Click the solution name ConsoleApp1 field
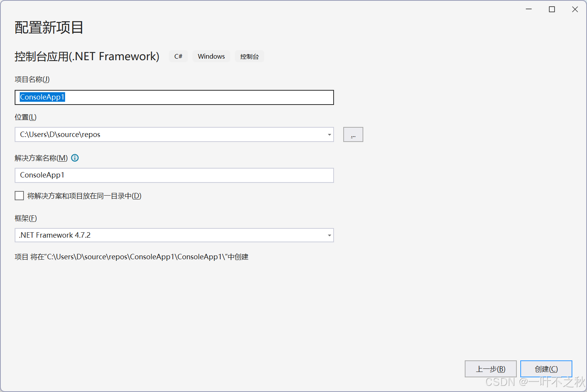Viewport: 587px width, 392px height. pos(174,175)
